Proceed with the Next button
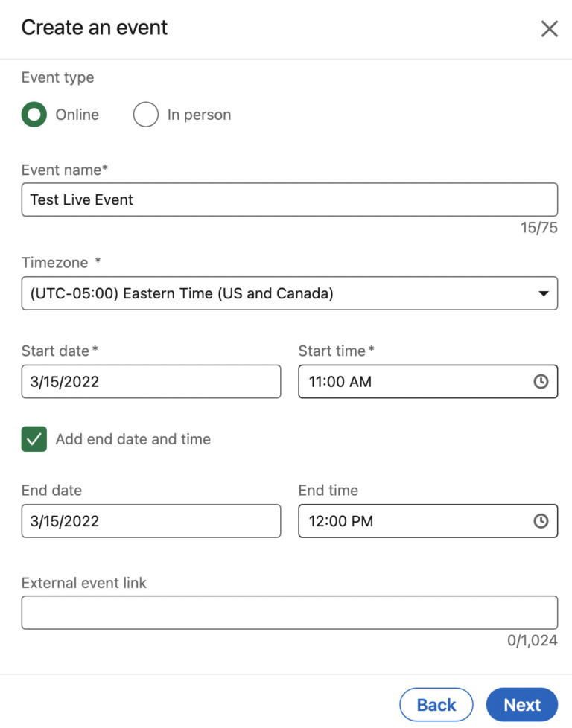 point(522,705)
